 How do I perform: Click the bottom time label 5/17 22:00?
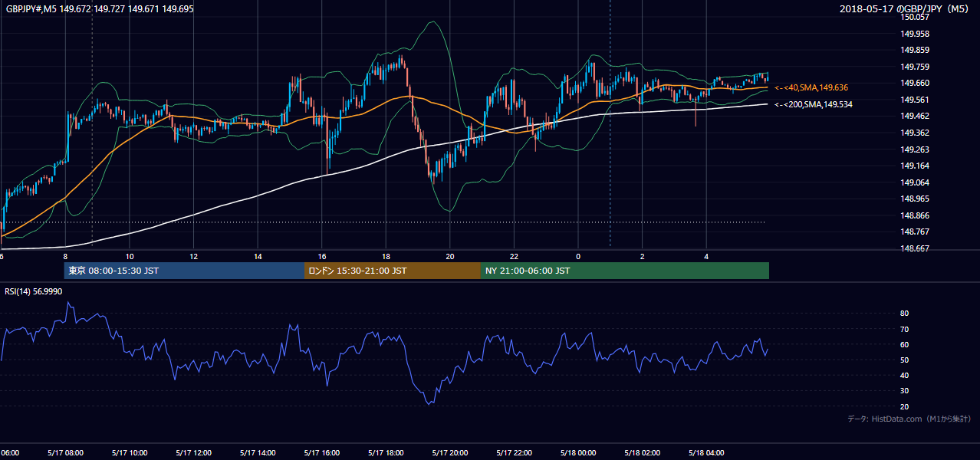tap(515, 453)
